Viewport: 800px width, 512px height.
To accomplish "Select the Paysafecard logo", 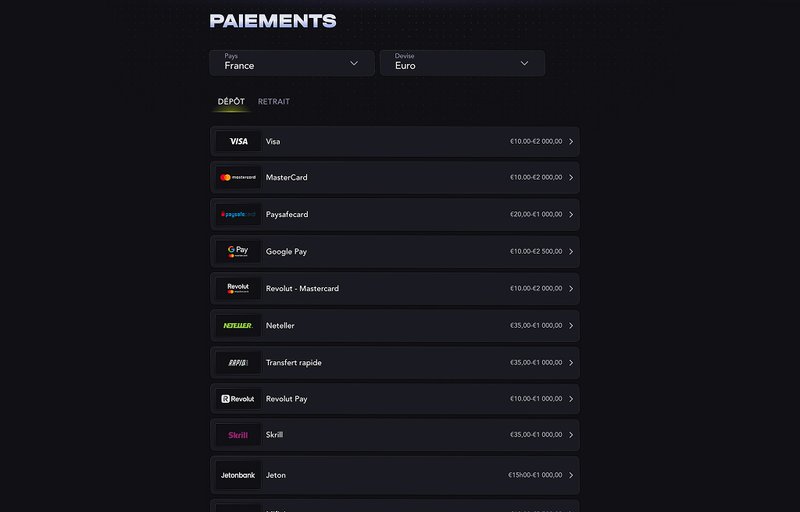I will pyautogui.click(x=238, y=215).
